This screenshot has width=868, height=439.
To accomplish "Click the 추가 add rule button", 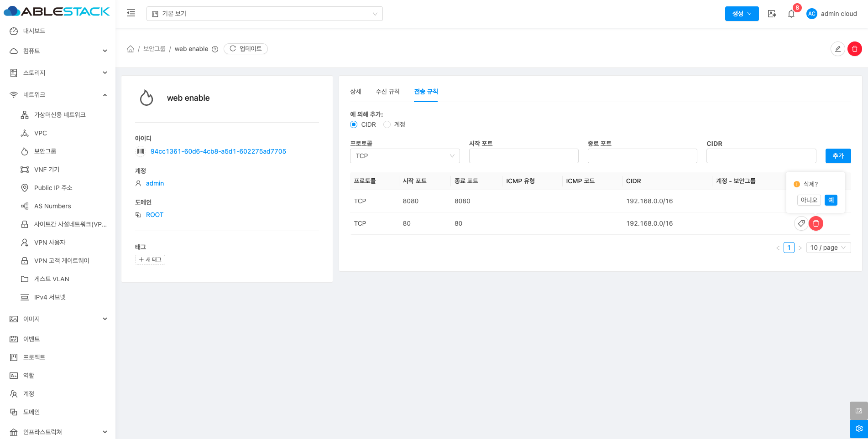I will point(838,156).
